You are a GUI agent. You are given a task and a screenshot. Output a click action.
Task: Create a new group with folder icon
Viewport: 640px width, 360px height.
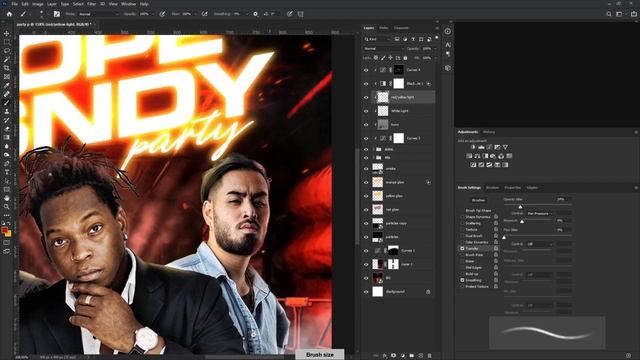(411, 356)
